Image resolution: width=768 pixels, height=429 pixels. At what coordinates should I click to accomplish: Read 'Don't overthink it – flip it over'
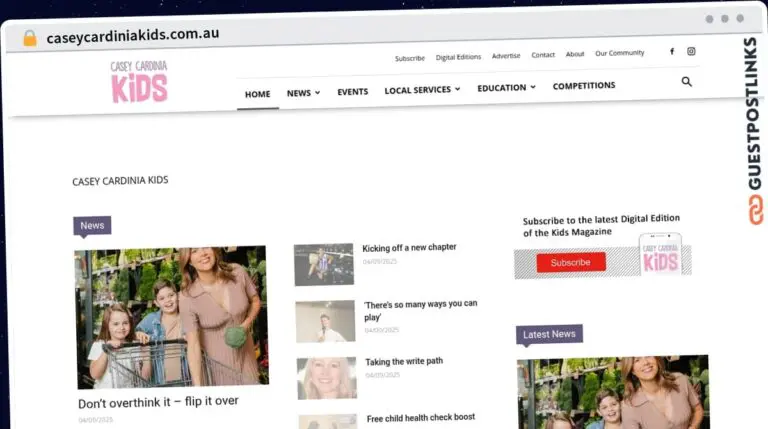158,402
